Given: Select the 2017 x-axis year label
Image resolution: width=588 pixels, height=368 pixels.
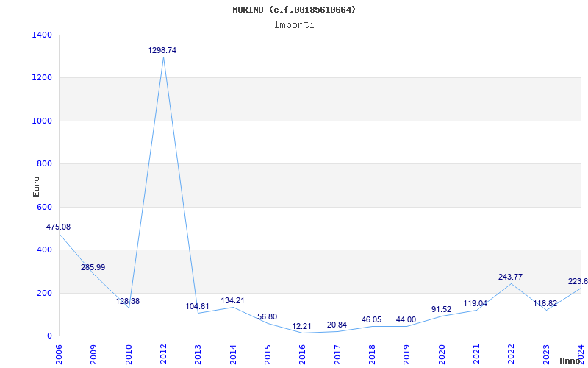Looking at the screenshot, I should (337, 355).
